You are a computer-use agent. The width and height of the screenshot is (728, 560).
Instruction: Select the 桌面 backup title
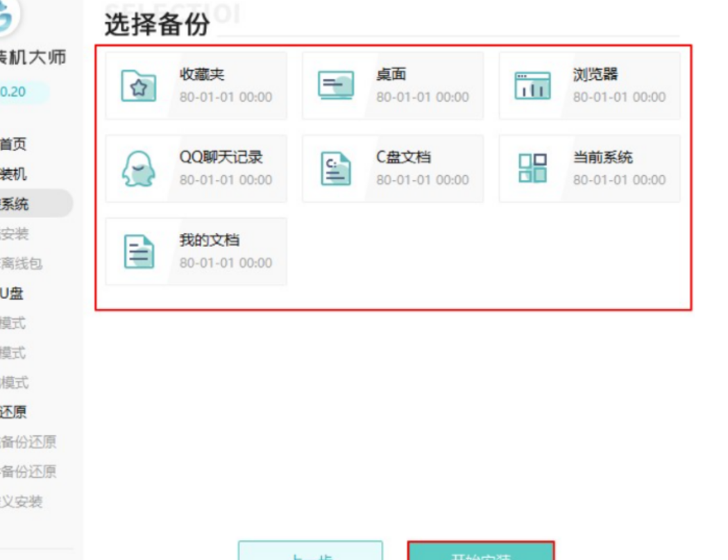[x=391, y=74]
